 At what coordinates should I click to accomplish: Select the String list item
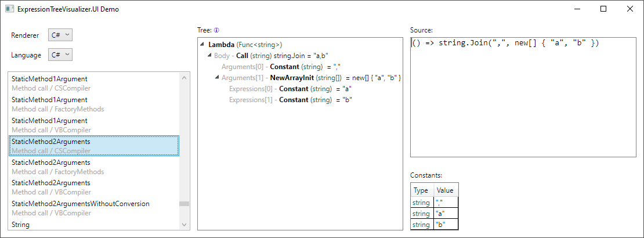coord(94,225)
